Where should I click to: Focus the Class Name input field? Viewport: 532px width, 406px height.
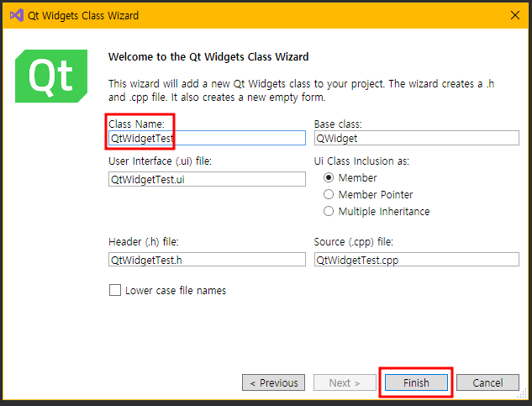[x=207, y=138]
